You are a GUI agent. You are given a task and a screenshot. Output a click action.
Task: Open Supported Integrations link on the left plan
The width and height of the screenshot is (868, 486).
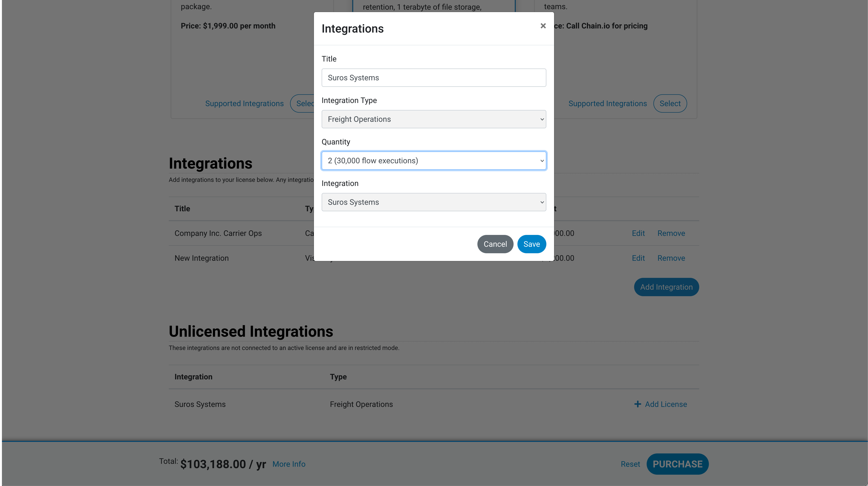[x=244, y=103]
